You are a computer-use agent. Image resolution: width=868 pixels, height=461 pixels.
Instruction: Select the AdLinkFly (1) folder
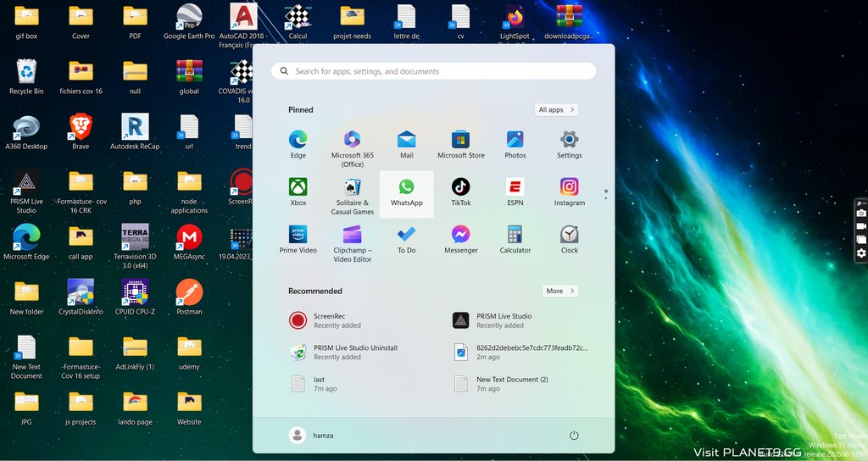(135, 353)
